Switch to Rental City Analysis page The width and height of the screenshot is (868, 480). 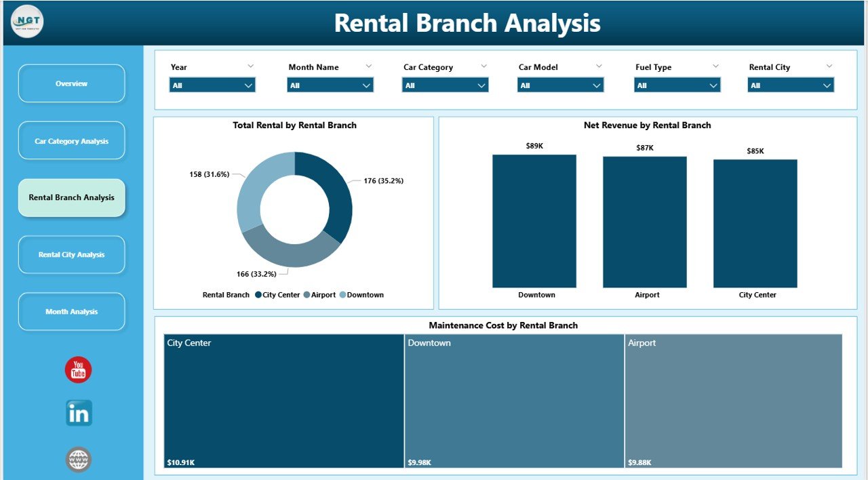71,254
